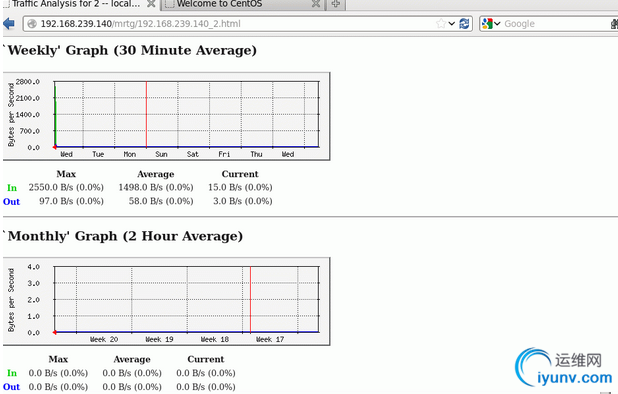Viewport: 618px width, 394px height.
Task: Click the Monthly Graph (2 Hour Average) heading
Action: coord(123,236)
